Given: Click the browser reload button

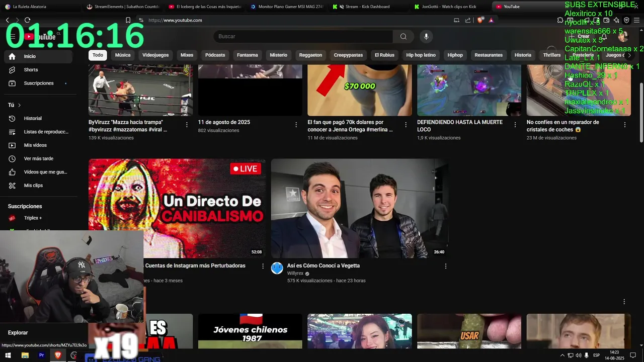Looking at the screenshot, I should [x=27, y=20].
